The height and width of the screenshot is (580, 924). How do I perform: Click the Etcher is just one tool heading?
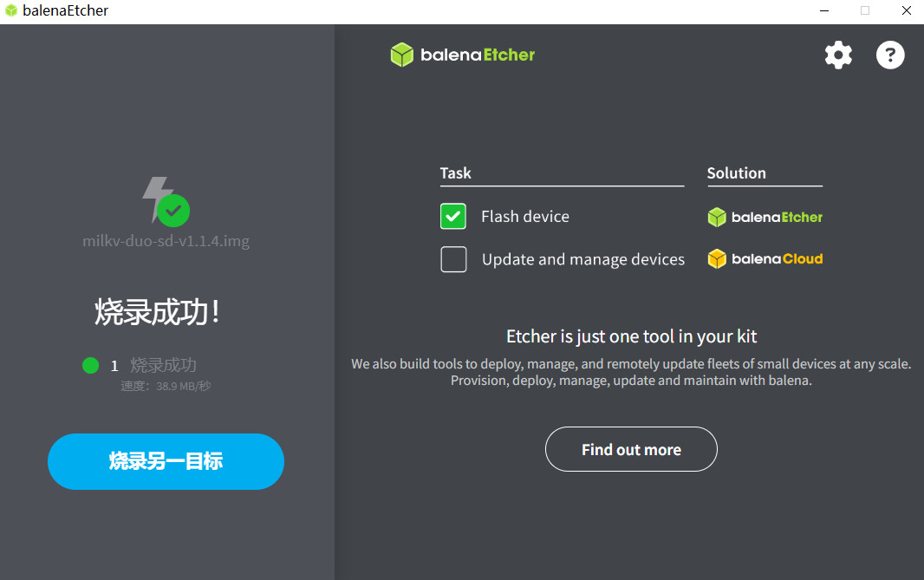pos(631,336)
